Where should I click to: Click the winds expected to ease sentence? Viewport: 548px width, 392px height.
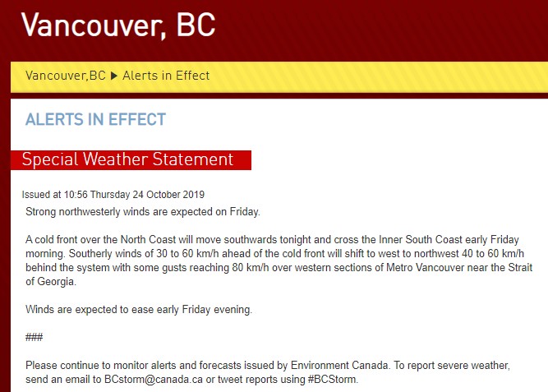pos(139,310)
